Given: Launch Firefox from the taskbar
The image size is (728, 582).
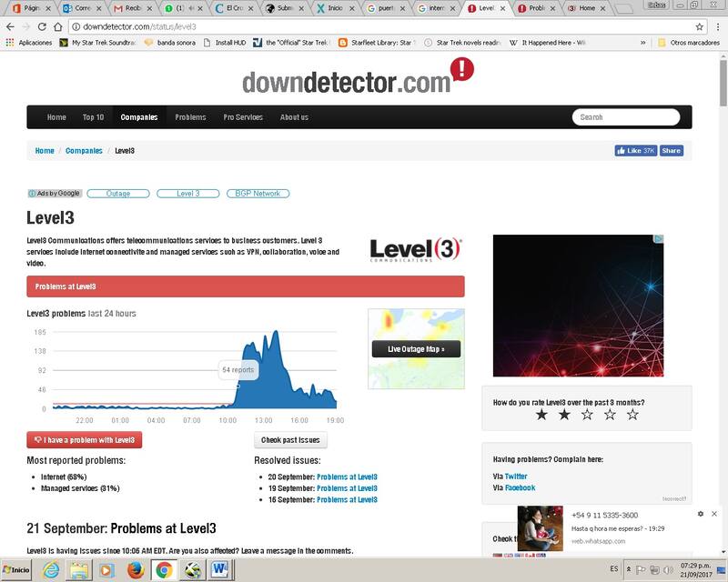Looking at the screenshot, I should pyautogui.click(x=136, y=570).
